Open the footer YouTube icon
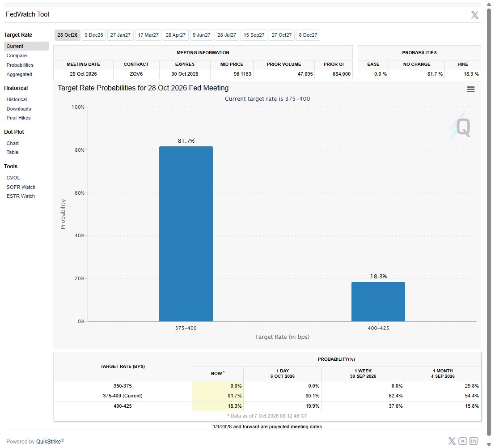 (x=462, y=441)
